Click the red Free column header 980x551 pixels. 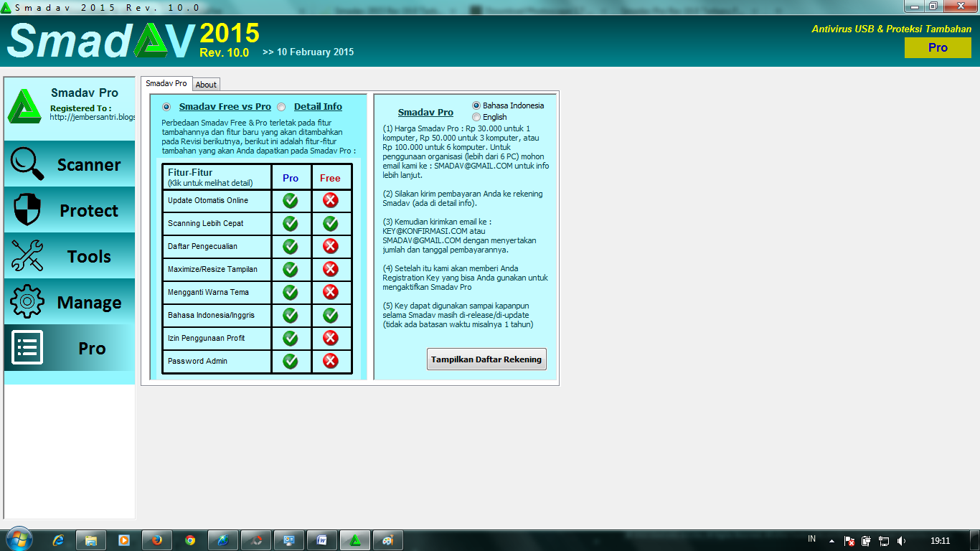click(331, 178)
